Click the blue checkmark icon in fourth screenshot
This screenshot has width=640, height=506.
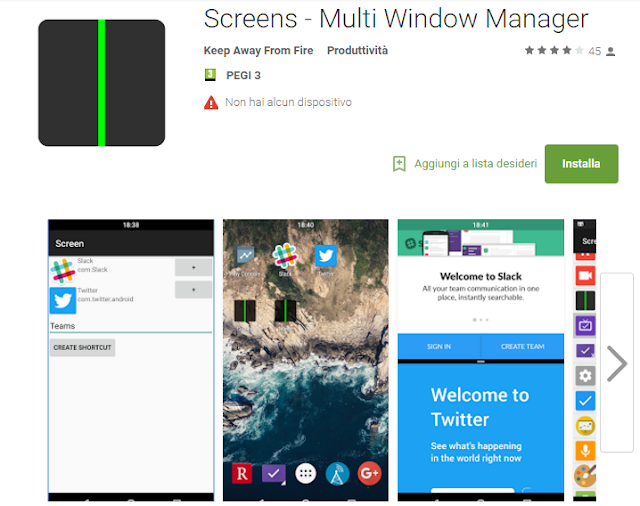click(585, 401)
